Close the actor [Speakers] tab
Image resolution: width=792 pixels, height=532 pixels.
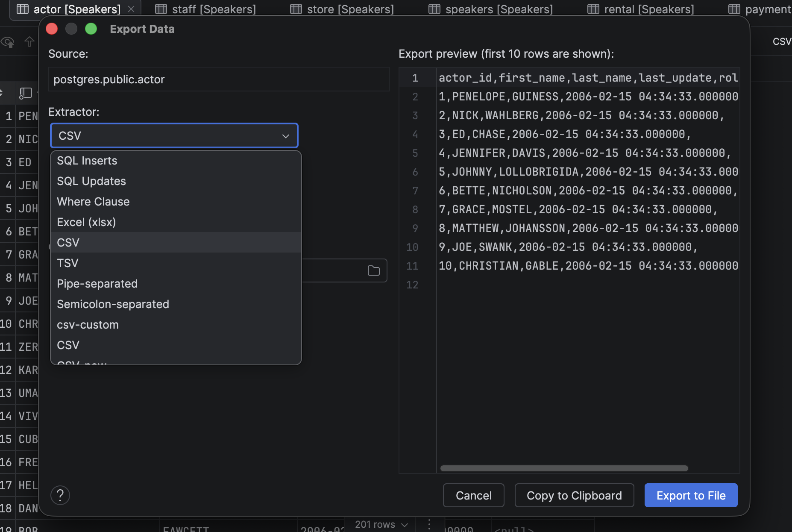click(131, 9)
